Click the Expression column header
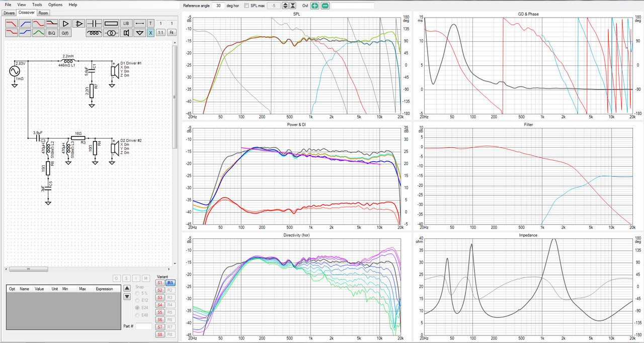644x343 pixels. (x=105, y=289)
